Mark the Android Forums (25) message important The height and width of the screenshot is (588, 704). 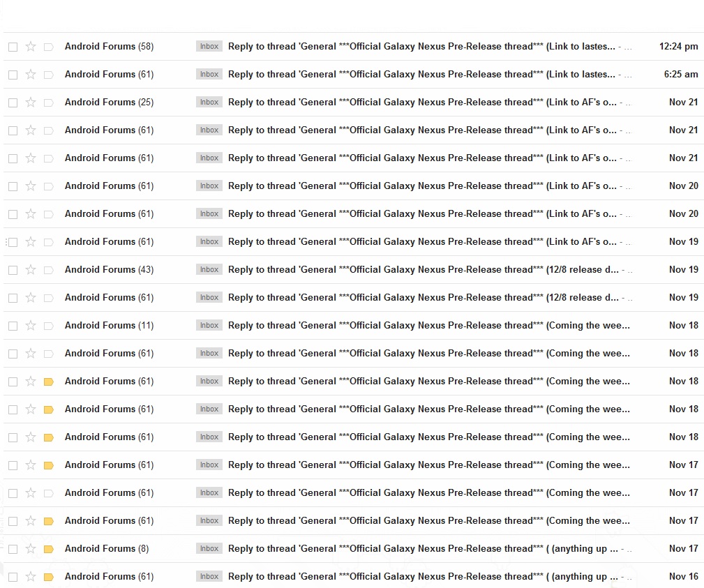[x=48, y=103]
